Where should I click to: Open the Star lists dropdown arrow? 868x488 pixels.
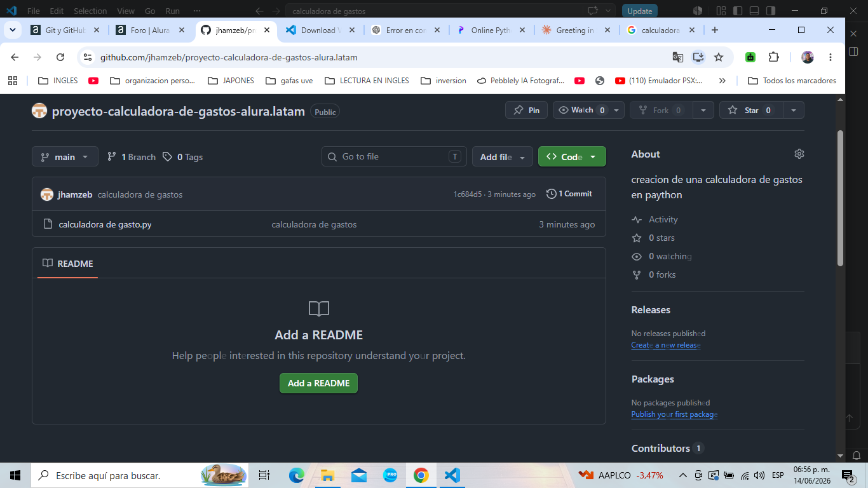[794, 110]
